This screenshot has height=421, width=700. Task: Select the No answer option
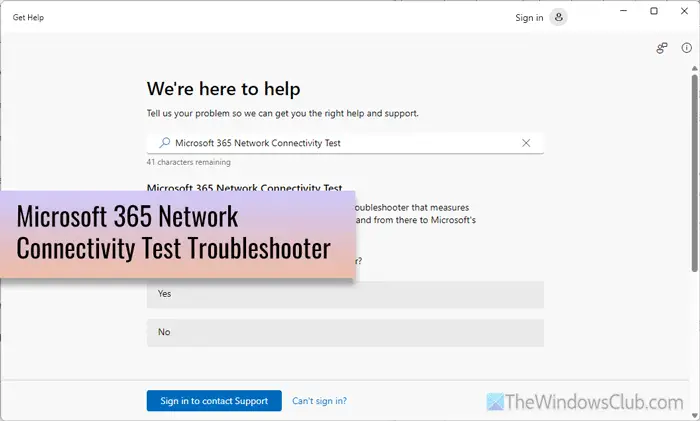point(345,333)
